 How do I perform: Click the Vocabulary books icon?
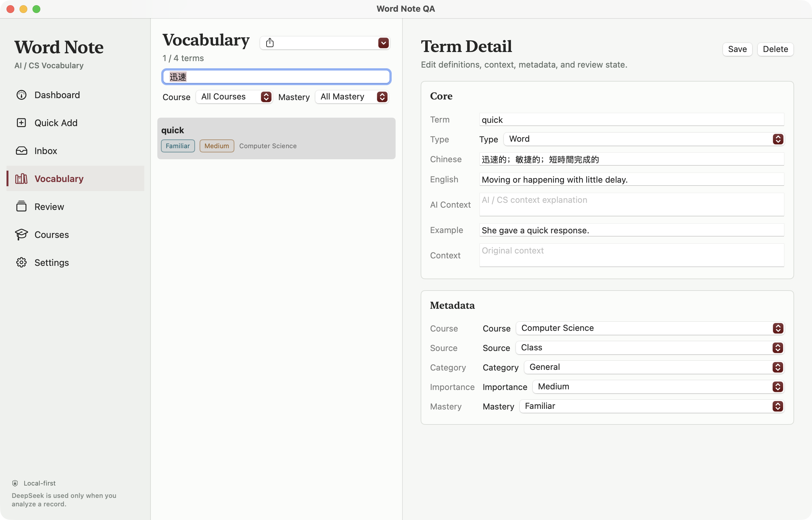(x=21, y=179)
